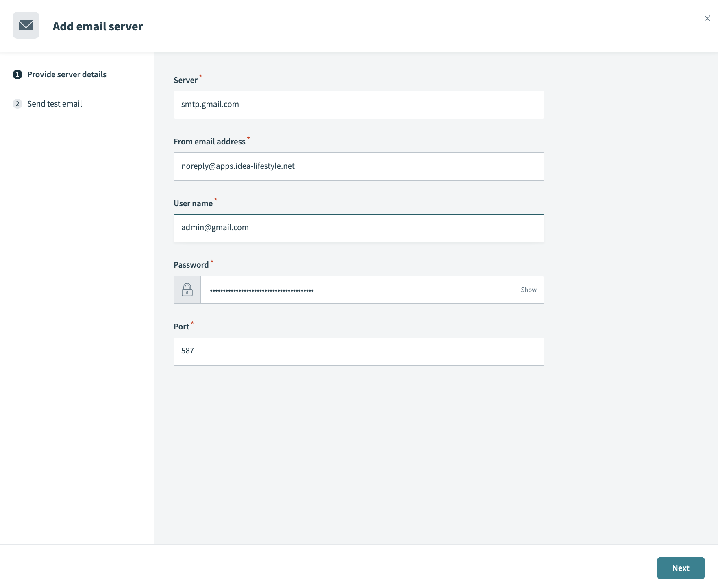Screen dimensions: 718x588
Task: Click the required asterisk beside Port label
Action: 192,323
